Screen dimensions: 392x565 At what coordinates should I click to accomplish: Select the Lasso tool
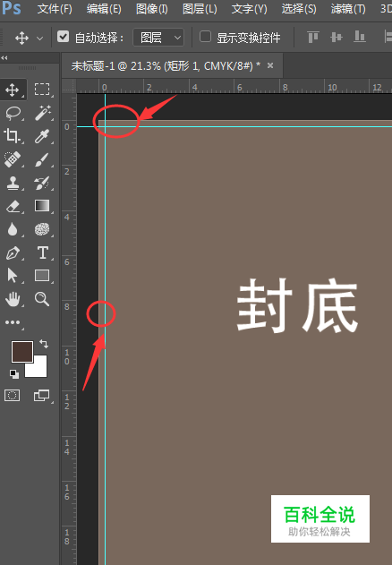pos(13,113)
